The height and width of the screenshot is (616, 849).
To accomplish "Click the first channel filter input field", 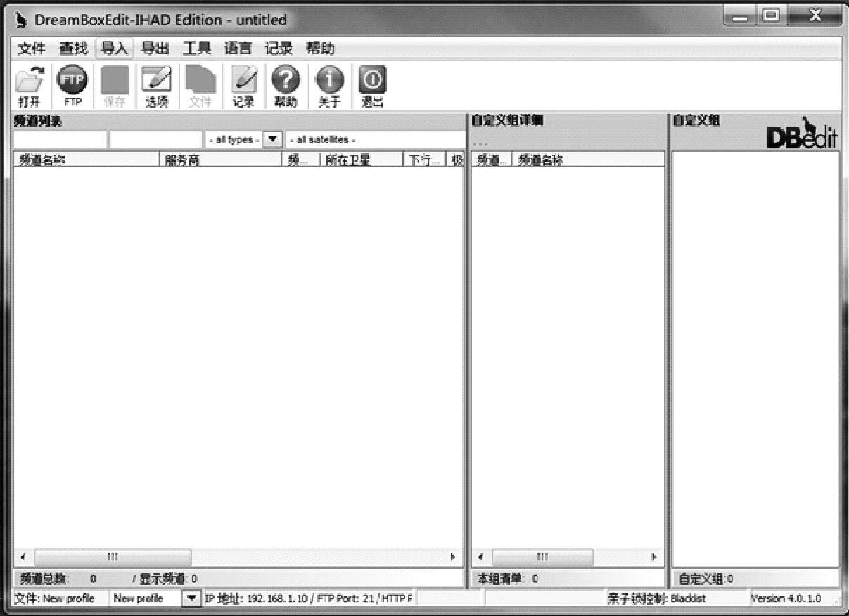I will pos(60,139).
